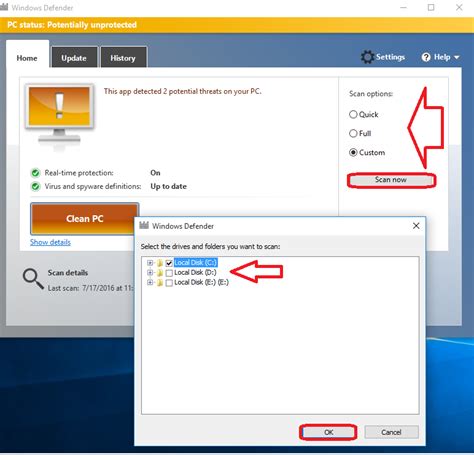
Task: Click the 'Up to date' definitions status
Action: (x=168, y=186)
